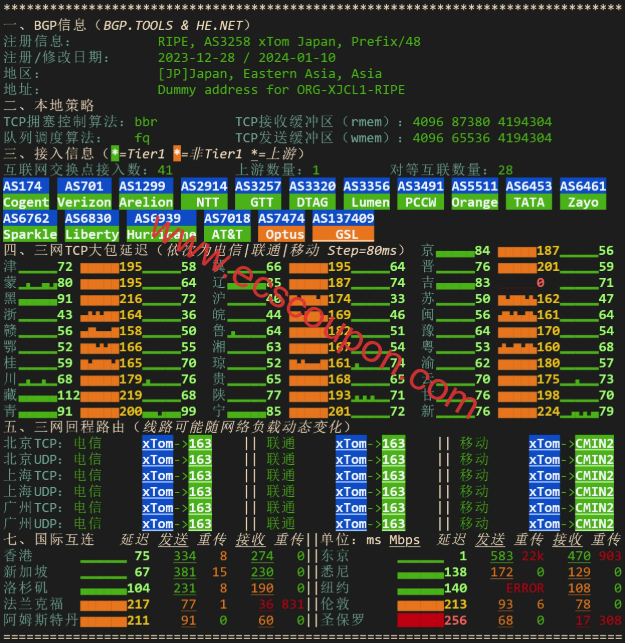This screenshot has height=643, width=625.
Task: Click the registration info text with AS3258 xTom Japan
Action: tap(289, 41)
